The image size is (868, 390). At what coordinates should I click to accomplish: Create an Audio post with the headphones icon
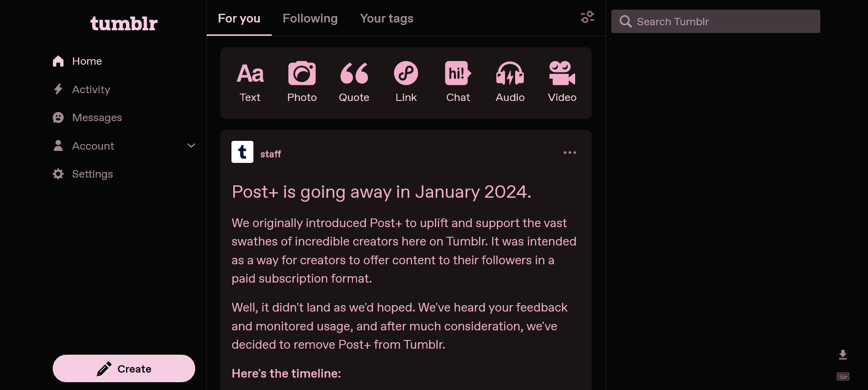click(x=510, y=73)
